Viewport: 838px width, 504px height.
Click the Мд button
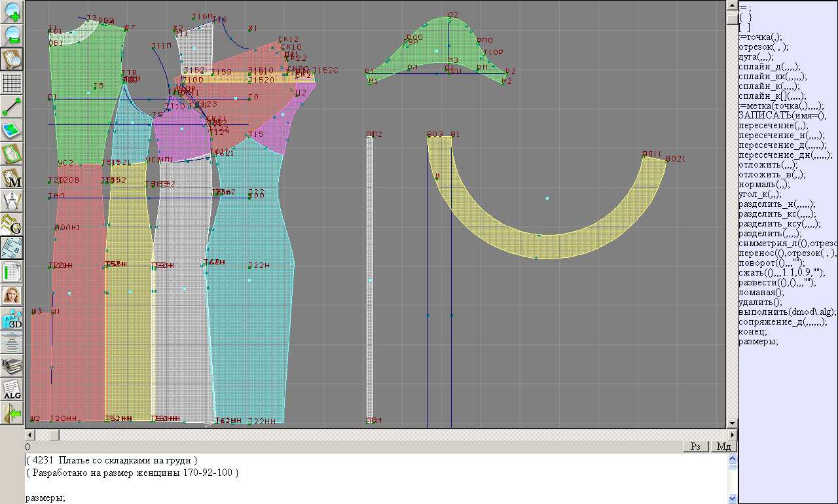(723, 446)
